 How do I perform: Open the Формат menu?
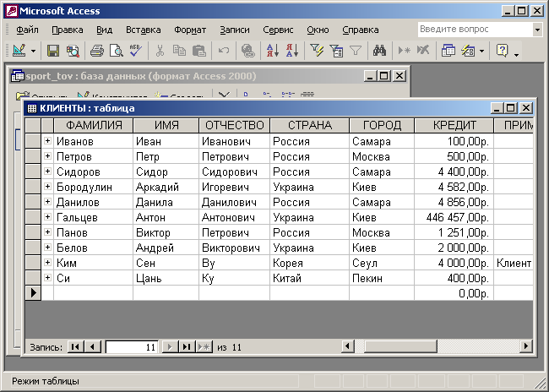190,30
